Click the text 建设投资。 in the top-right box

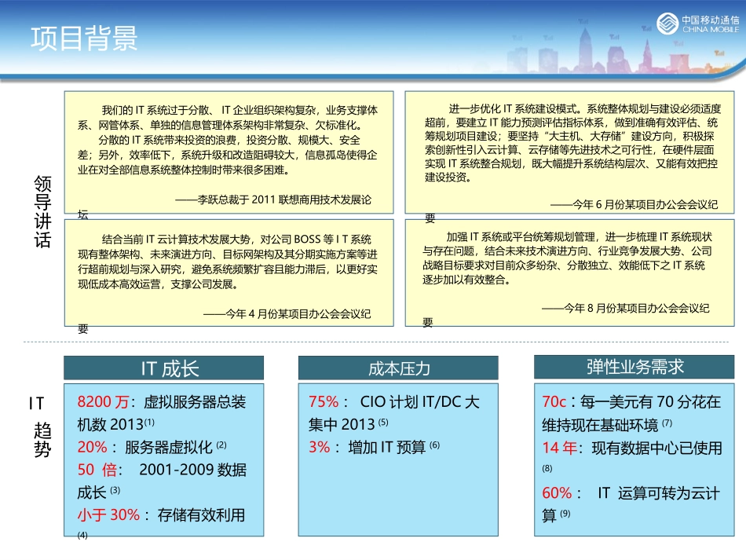coord(448,178)
